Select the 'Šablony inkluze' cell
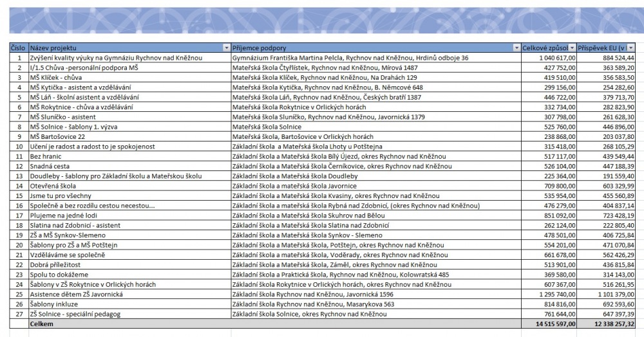The height and width of the screenshot is (337, 644). pos(130,304)
